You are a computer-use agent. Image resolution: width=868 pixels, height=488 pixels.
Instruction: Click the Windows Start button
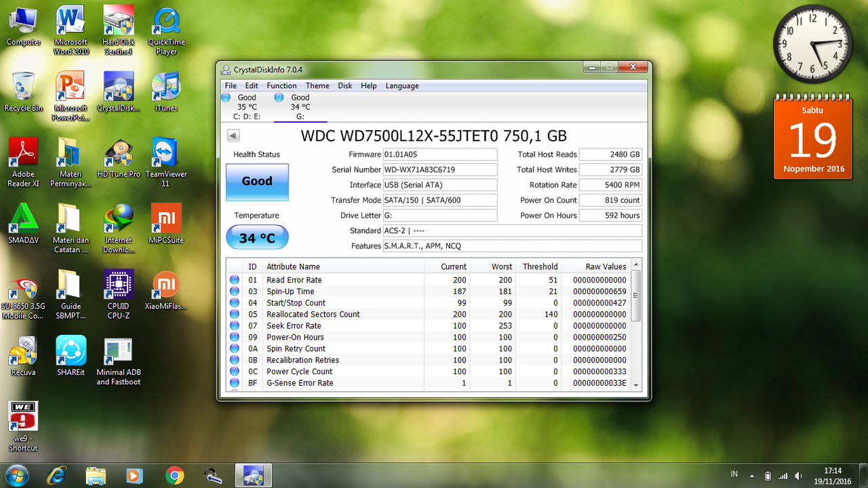pyautogui.click(x=16, y=475)
